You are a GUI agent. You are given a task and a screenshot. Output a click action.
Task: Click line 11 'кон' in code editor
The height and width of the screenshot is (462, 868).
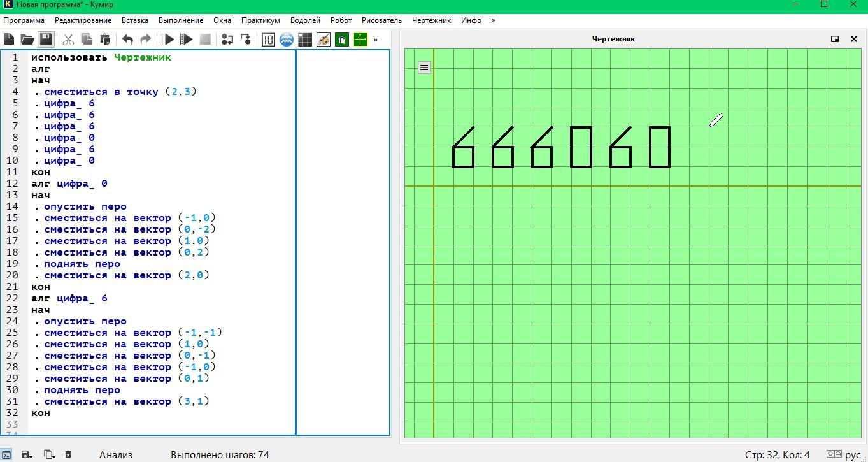(x=41, y=172)
